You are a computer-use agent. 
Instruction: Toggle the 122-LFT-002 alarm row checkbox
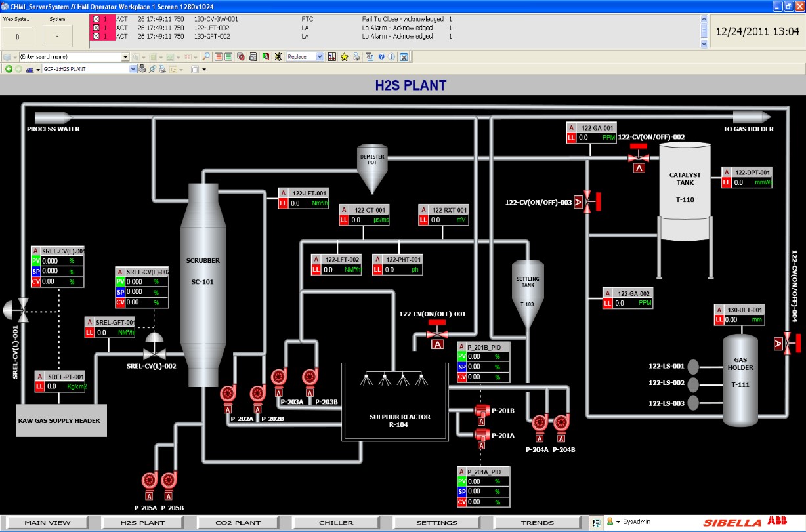coord(96,28)
